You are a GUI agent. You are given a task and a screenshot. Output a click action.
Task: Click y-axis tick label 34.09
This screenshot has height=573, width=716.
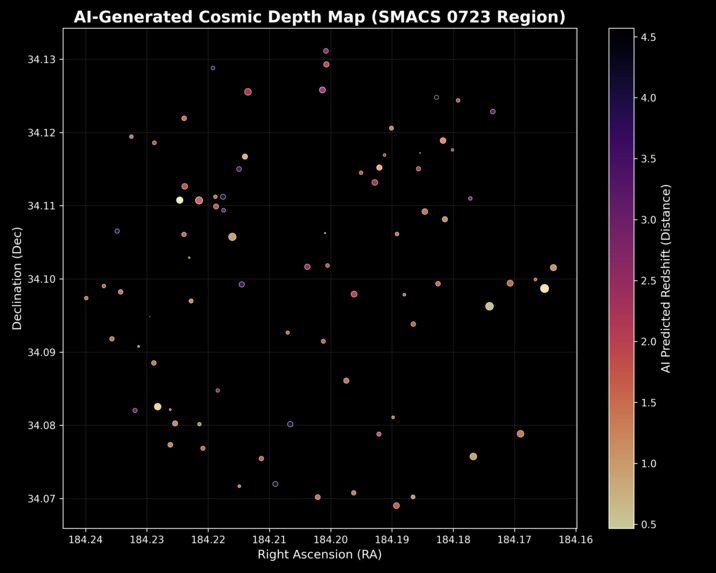coord(42,352)
